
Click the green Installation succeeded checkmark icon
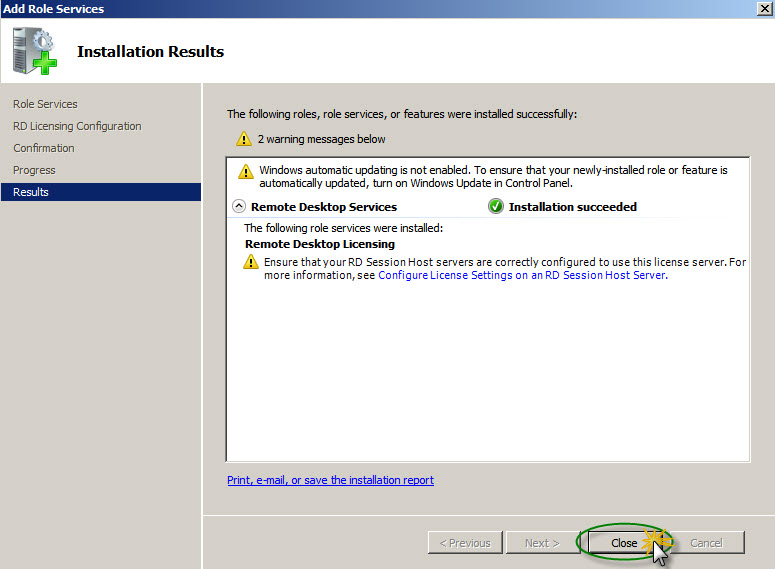click(x=495, y=206)
